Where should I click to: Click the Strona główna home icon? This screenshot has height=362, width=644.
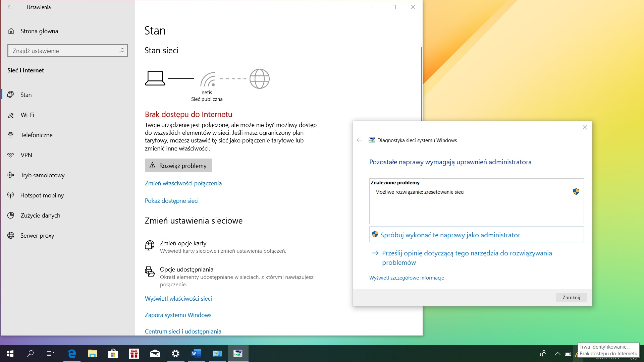coord(11,31)
